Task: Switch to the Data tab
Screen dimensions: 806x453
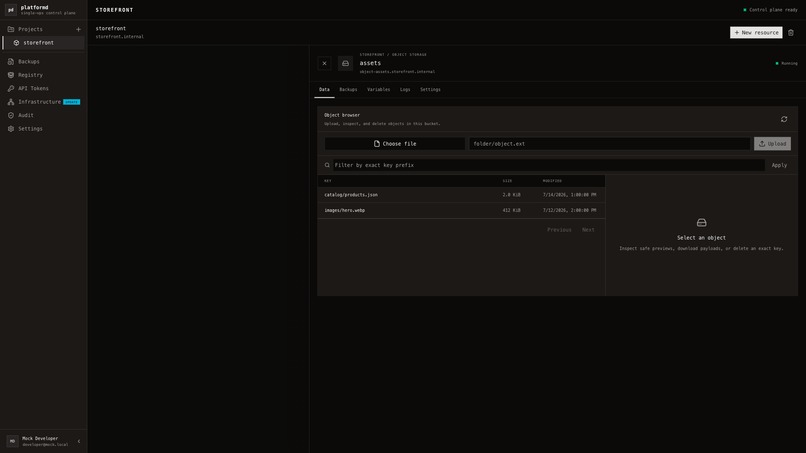Action: point(324,89)
